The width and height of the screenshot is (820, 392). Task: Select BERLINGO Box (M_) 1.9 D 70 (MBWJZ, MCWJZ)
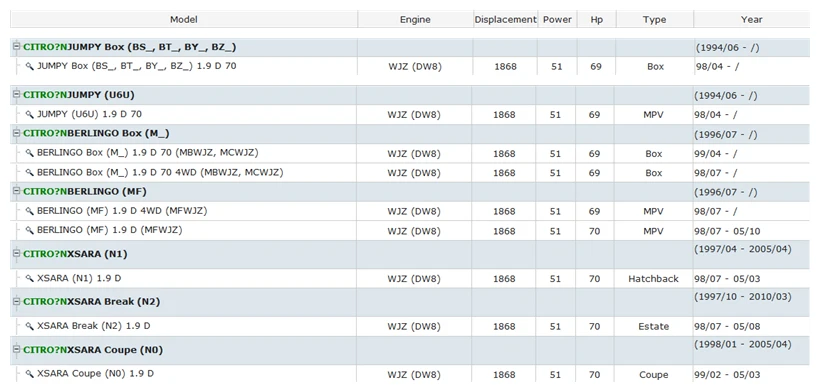pos(148,153)
